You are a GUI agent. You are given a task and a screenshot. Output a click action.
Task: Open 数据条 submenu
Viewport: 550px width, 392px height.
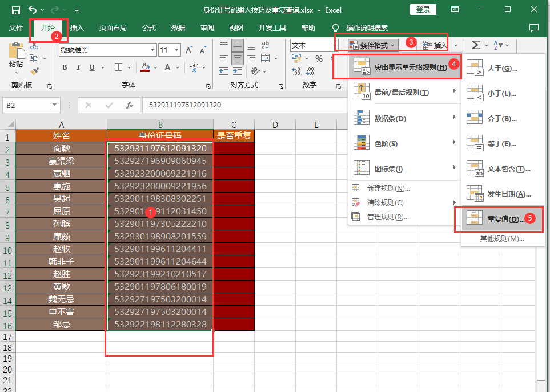(405, 118)
